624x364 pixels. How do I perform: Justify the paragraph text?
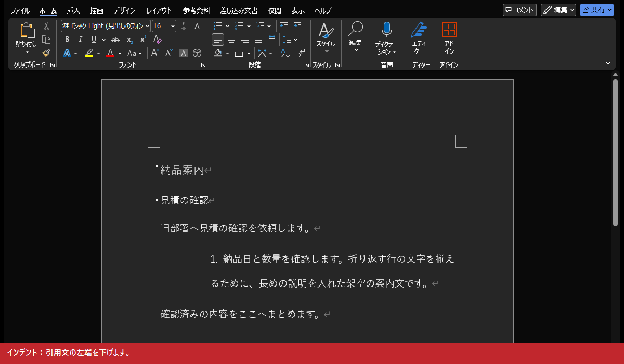(258, 40)
